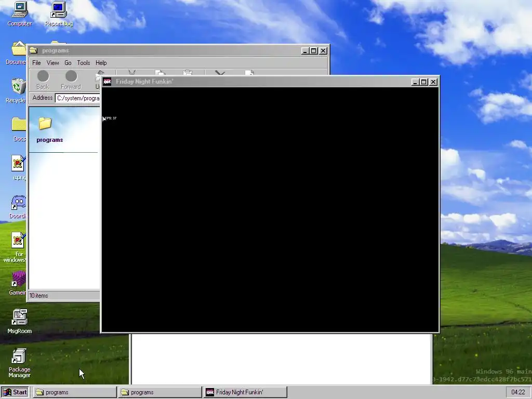Screen dimensions: 532x399
Task: Open the Tools menu in programs window
Action: pos(84,63)
